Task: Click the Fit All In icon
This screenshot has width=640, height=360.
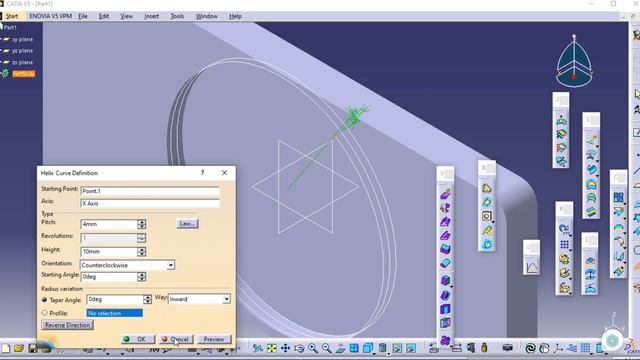Action: (271, 348)
